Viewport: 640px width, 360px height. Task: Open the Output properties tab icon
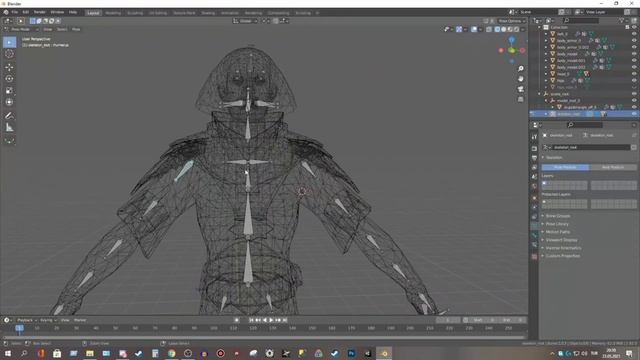point(534,158)
